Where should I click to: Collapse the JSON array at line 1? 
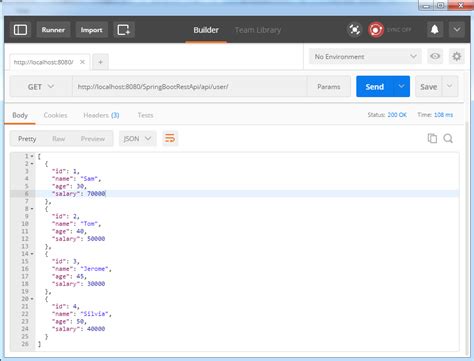tap(32, 156)
